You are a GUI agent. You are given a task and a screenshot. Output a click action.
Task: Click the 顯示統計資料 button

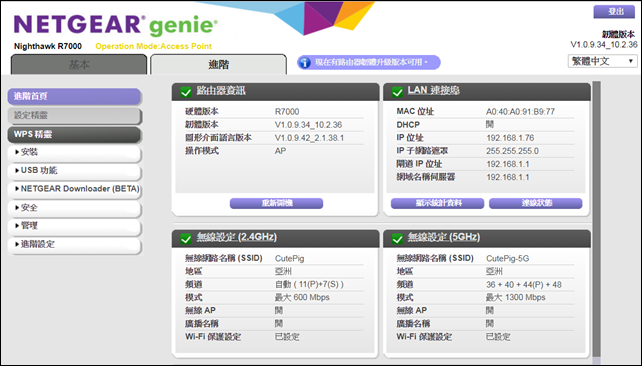(438, 203)
